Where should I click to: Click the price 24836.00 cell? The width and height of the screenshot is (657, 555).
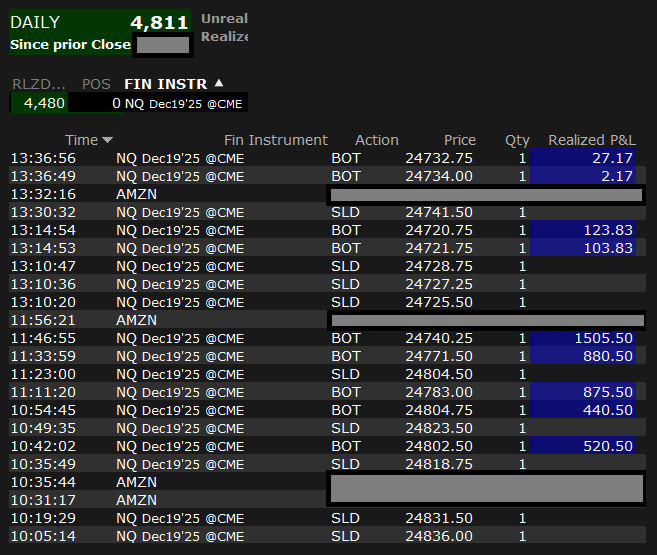point(439,537)
